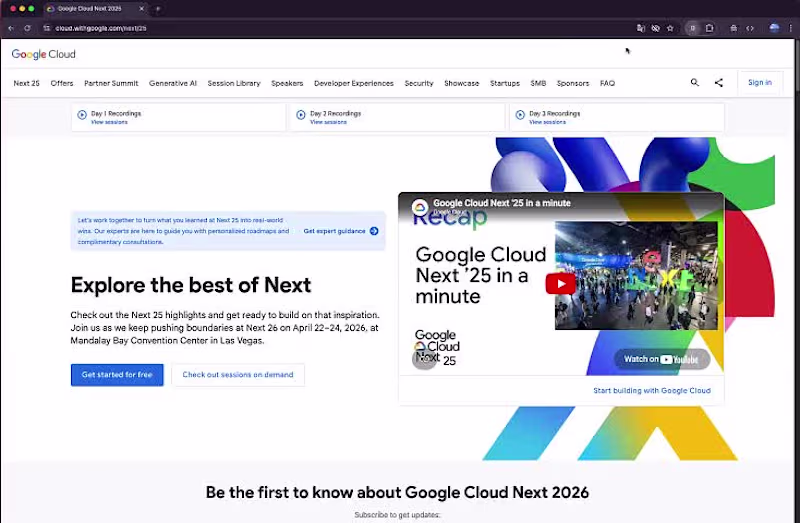Open FAQ nav item

coord(607,83)
